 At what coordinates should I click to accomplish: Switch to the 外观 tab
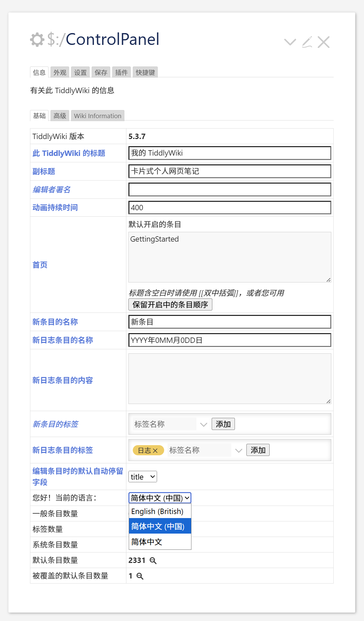tap(60, 72)
